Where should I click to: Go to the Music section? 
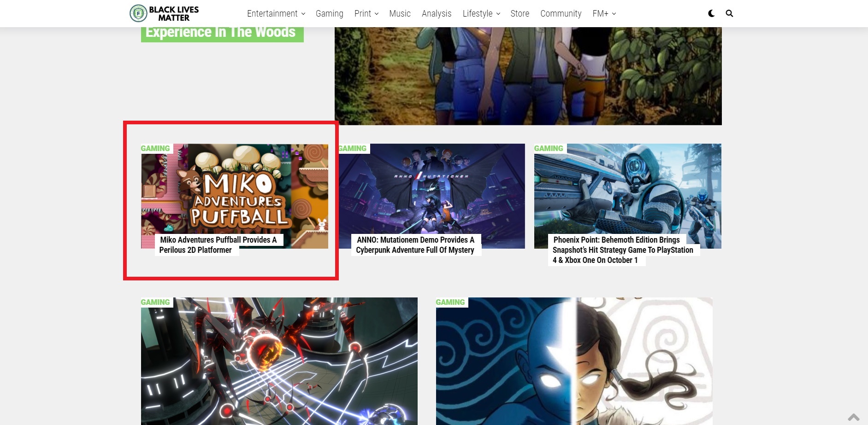click(x=400, y=13)
